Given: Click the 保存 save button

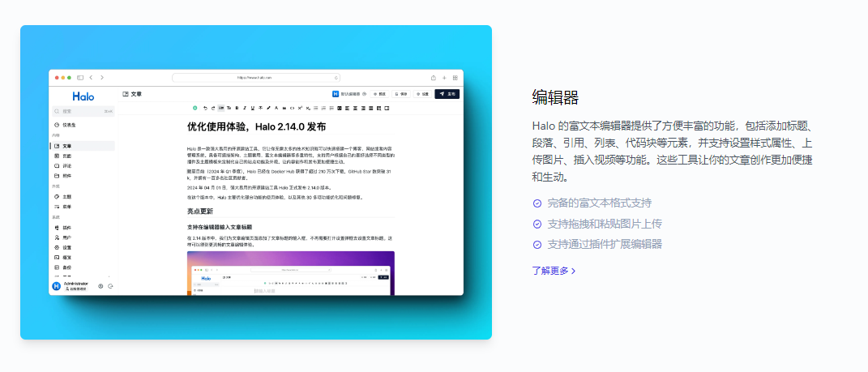Looking at the screenshot, I should [x=401, y=94].
